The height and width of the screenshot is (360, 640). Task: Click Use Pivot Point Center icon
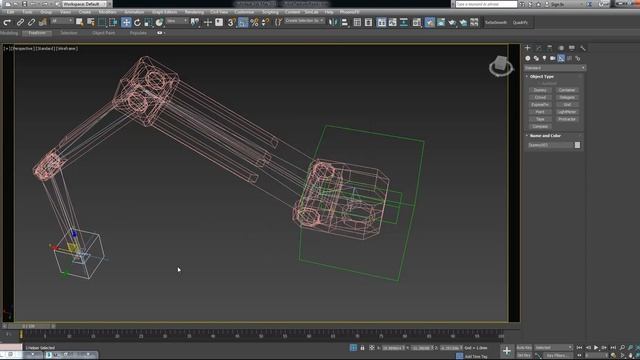pyautogui.click(x=196, y=22)
